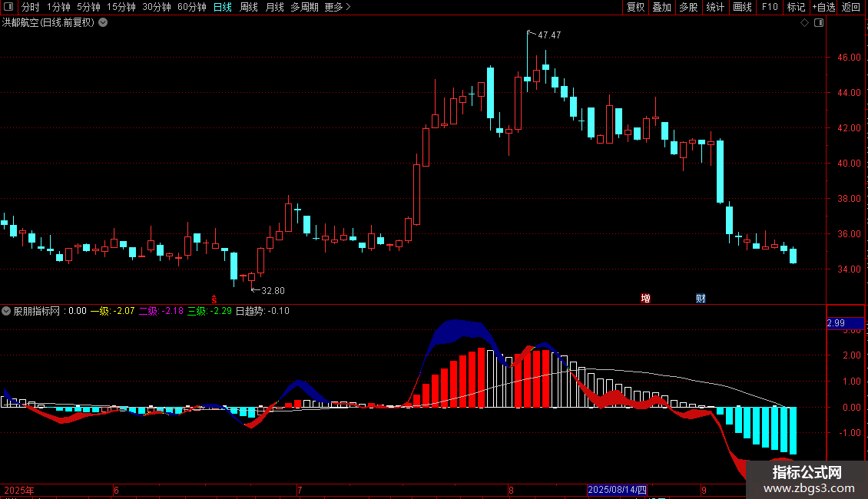Click the 增 event marker on chart
This screenshot has width=868, height=499.
click(645, 299)
